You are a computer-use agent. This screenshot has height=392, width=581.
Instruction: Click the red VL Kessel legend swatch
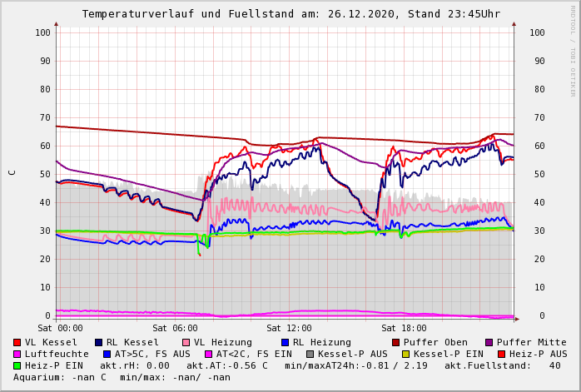point(17,342)
